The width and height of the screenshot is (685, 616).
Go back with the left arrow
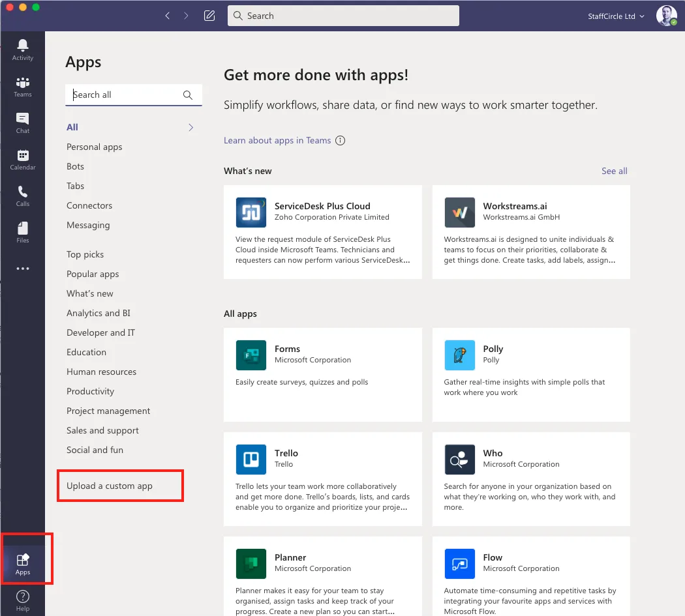pyautogui.click(x=167, y=16)
